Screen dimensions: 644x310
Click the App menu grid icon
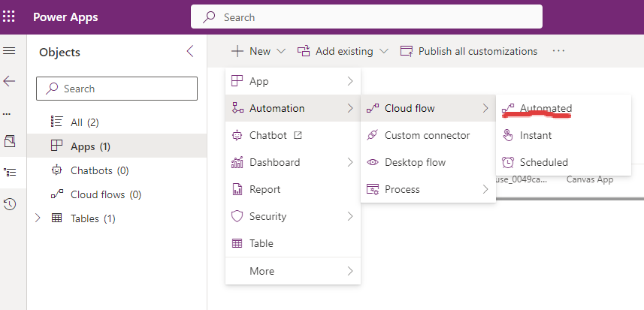pyautogui.click(x=237, y=81)
